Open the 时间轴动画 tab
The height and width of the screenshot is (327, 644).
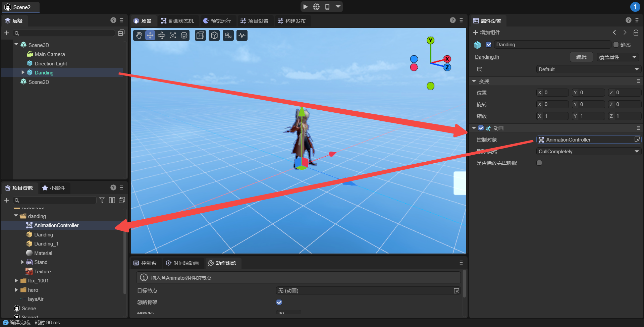tap(183, 263)
